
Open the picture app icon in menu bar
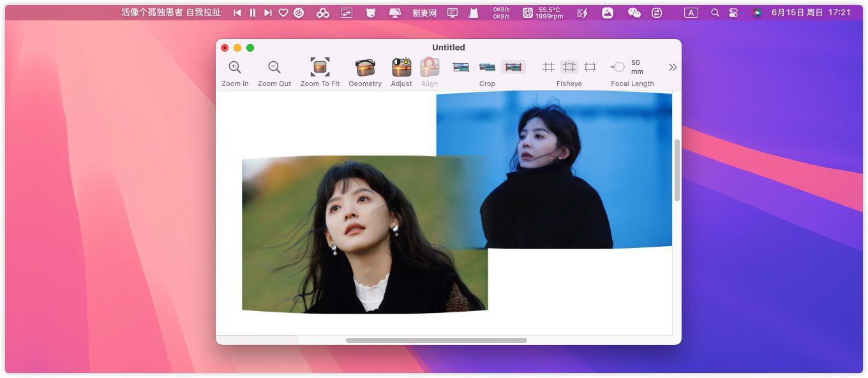[608, 13]
